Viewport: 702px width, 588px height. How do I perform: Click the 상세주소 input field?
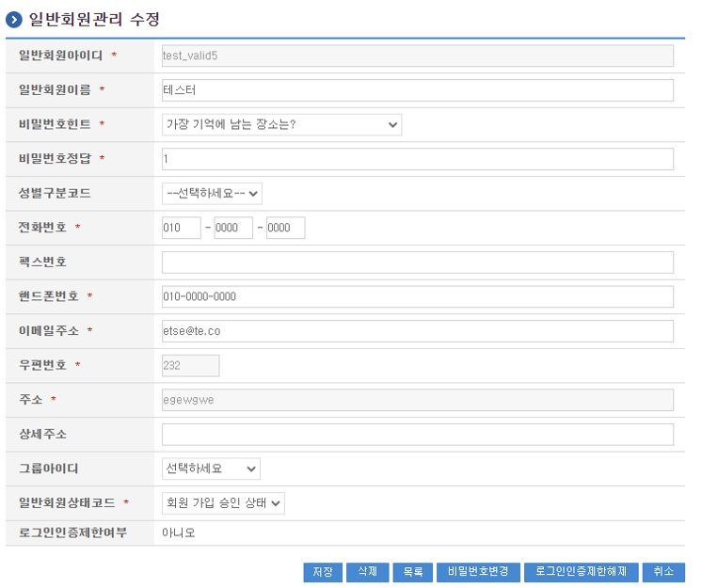click(418, 434)
